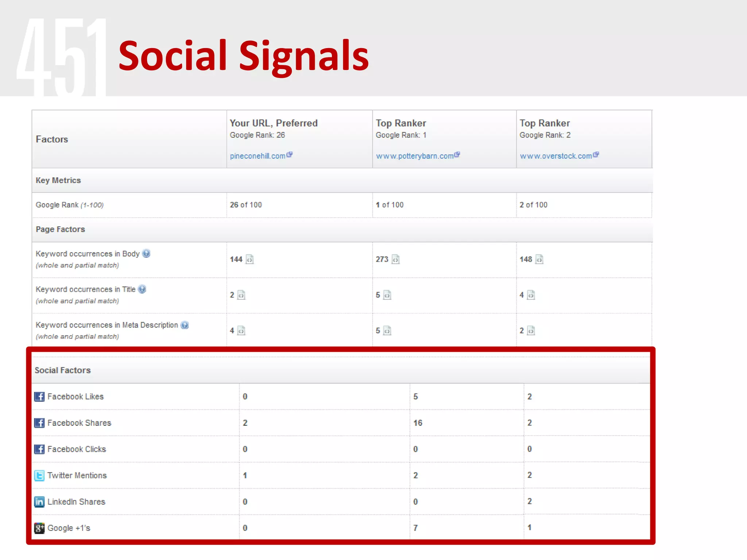View source icon next to body count 144
Image resolution: width=747 pixels, height=560 pixels.
click(x=250, y=259)
